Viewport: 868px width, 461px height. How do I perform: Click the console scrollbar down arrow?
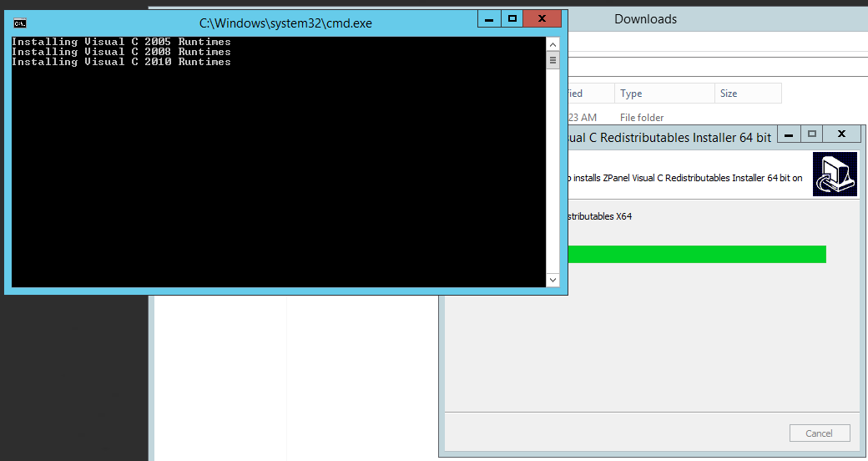click(553, 280)
